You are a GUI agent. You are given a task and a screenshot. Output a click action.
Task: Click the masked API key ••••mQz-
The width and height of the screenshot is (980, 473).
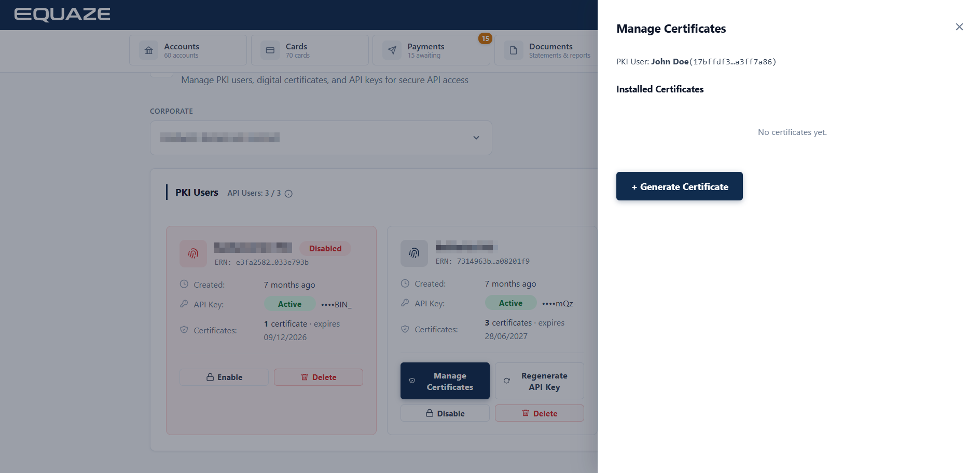pos(559,304)
